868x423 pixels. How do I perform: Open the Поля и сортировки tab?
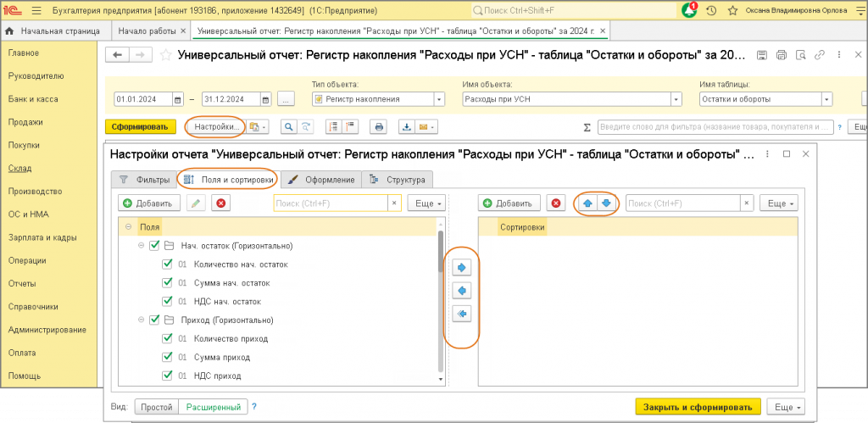point(228,180)
